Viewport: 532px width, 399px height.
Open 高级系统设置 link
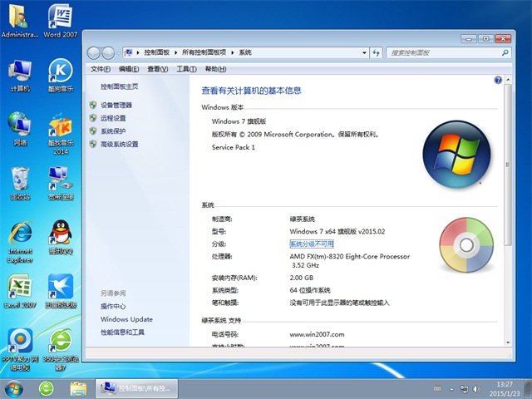pyautogui.click(x=119, y=144)
